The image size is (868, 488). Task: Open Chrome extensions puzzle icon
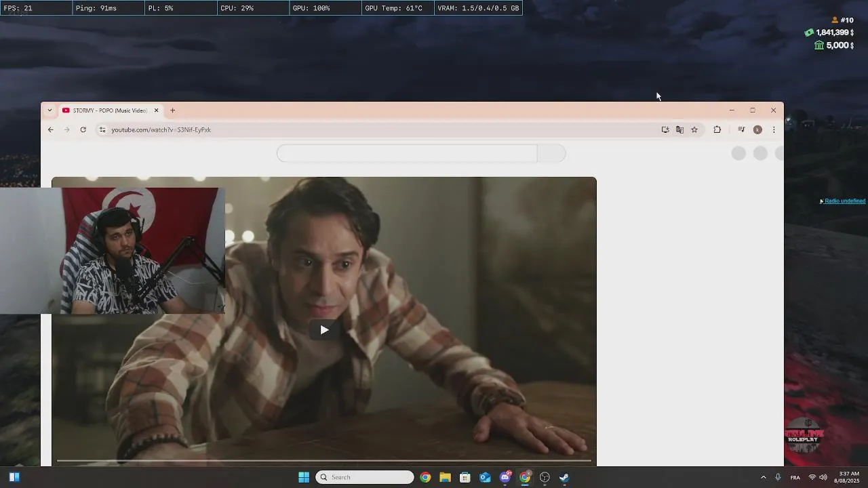[717, 129]
